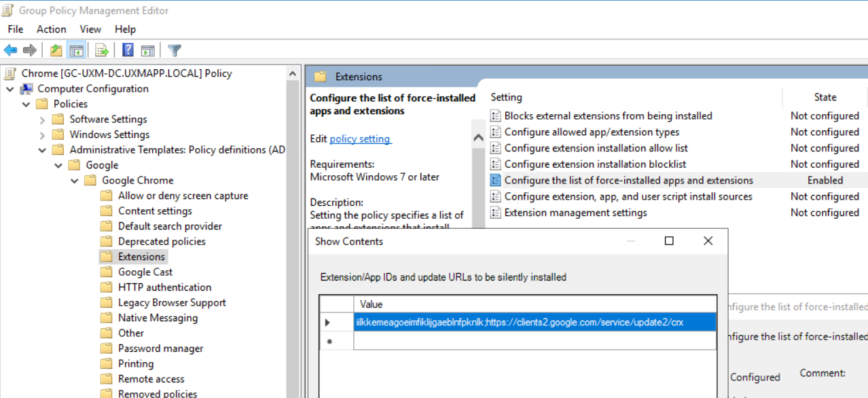Toggle the Show/Hide Action Pane icon
The width and height of the screenshot is (868, 398).
point(147,50)
